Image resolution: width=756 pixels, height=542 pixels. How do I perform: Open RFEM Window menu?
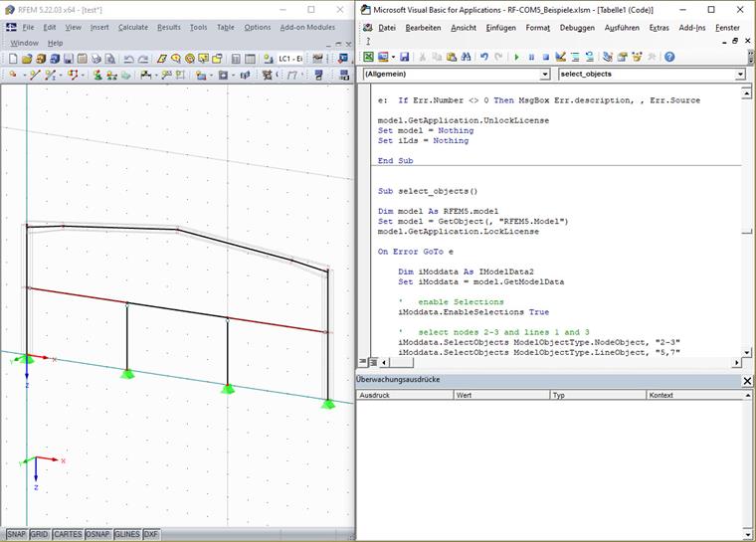point(24,43)
